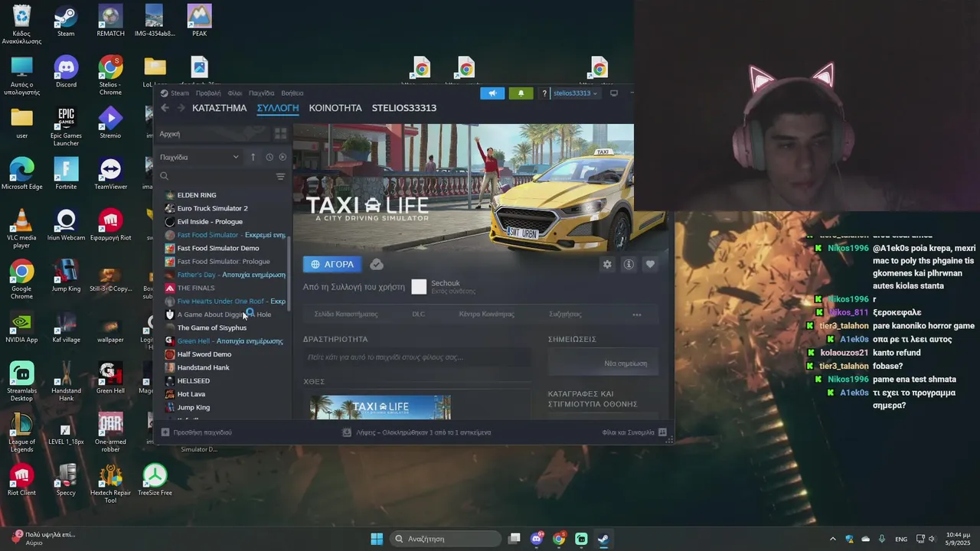Viewport: 980px width, 551px height.
Task: Open Epic Games Launcher desktop icon
Action: click(x=66, y=126)
